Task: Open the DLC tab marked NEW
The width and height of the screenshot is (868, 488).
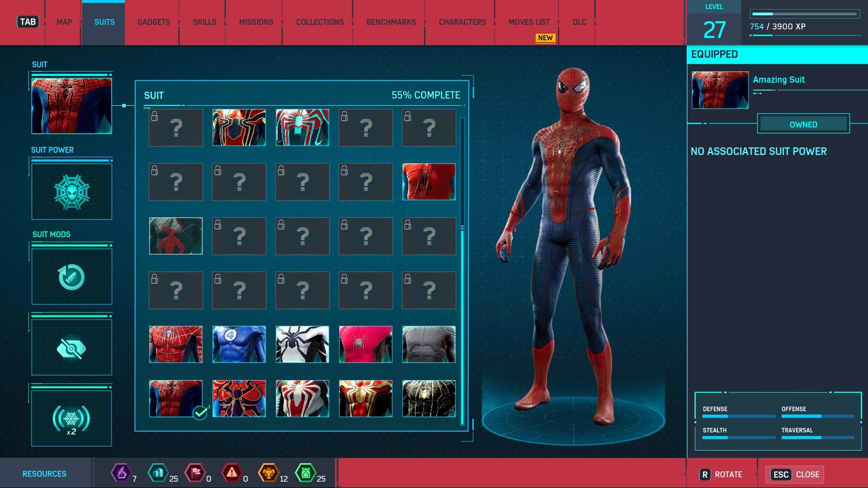Action: pyautogui.click(x=579, y=22)
